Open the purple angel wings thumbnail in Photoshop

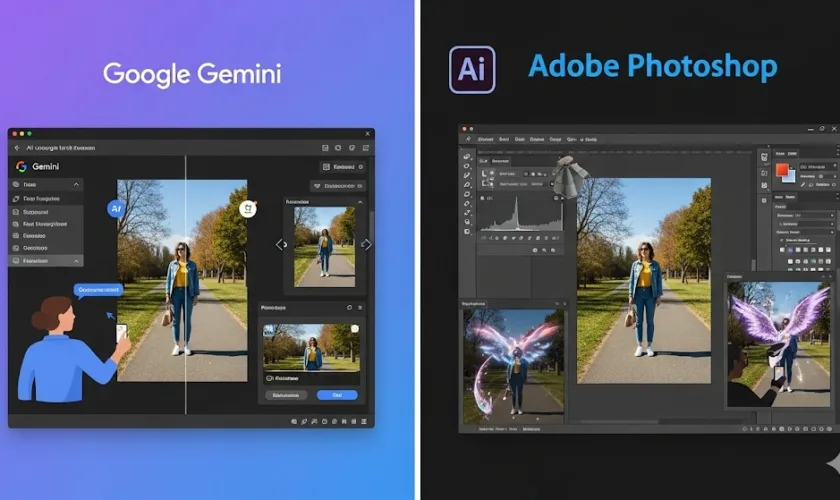pyautogui.click(x=779, y=344)
